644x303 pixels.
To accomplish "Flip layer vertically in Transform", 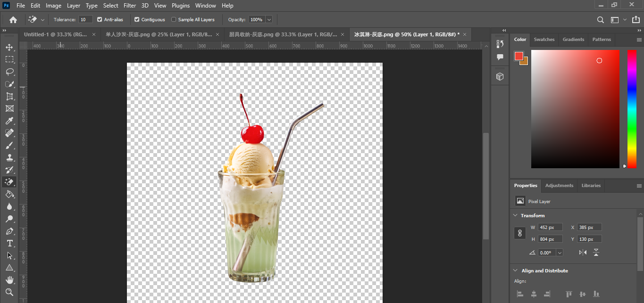I will click(596, 253).
